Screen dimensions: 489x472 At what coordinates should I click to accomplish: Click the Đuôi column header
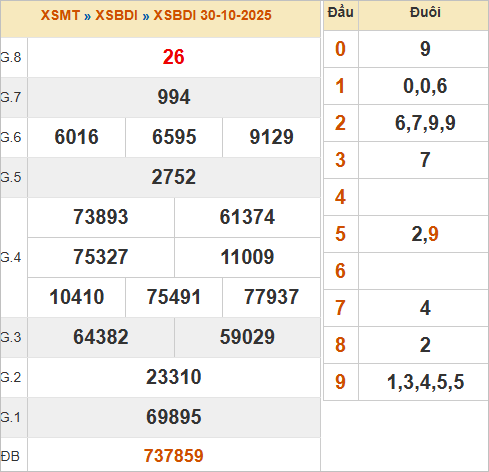point(425,13)
